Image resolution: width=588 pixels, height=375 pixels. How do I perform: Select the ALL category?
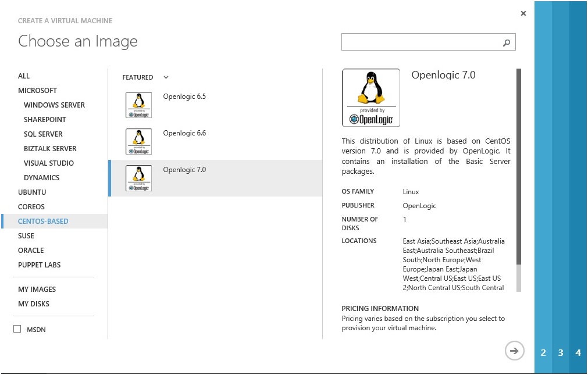[x=24, y=76]
